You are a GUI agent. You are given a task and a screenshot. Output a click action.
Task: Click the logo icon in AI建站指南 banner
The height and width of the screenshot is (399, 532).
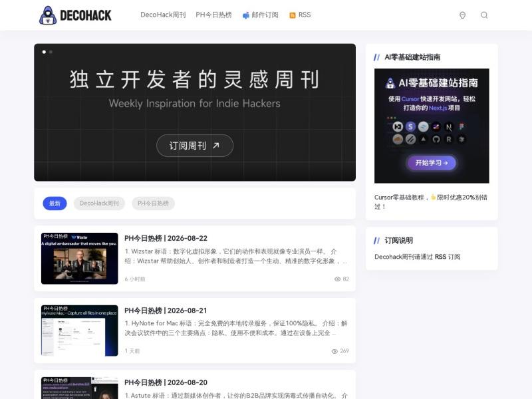(390, 82)
